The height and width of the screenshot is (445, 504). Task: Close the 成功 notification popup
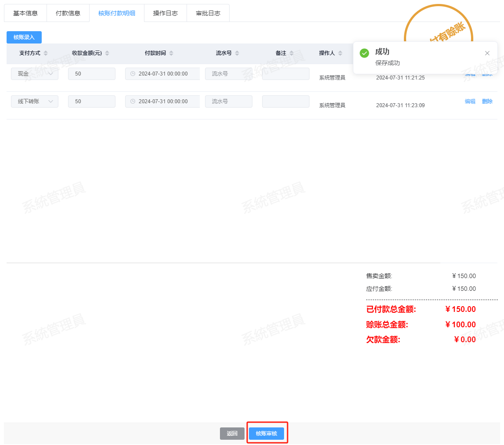tap(487, 53)
